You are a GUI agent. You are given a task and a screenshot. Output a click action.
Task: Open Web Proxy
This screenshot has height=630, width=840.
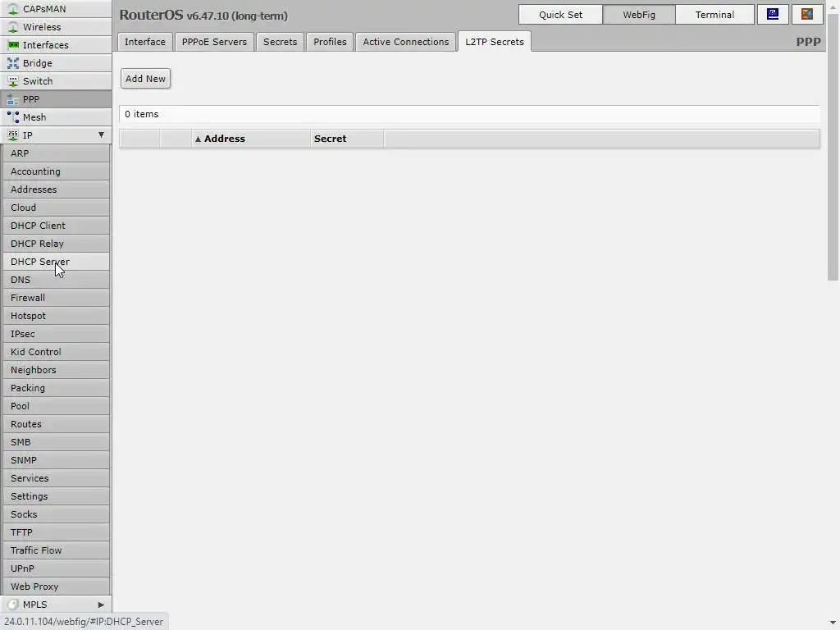[x=57, y=586]
